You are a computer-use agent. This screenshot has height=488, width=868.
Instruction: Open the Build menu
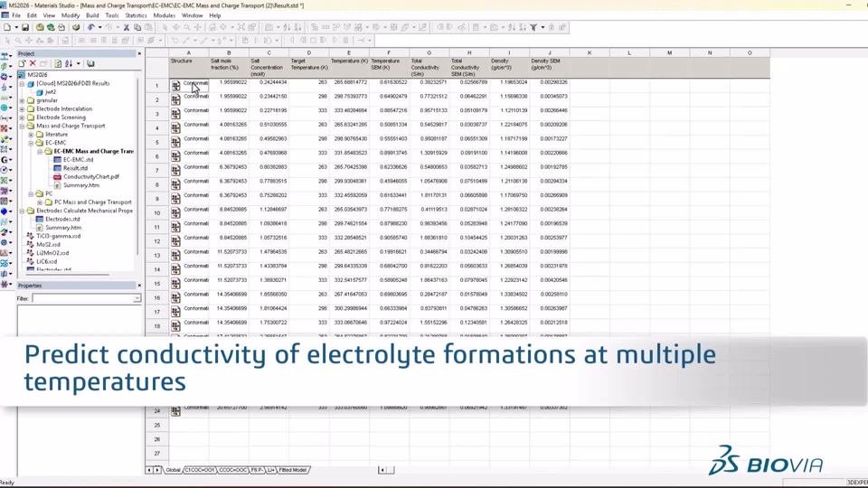pos(92,15)
